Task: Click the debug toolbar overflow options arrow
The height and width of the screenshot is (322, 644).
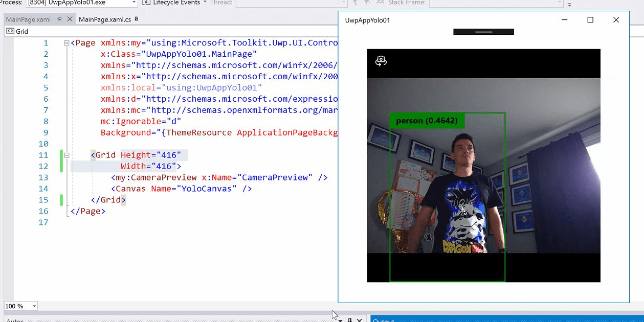Action: [x=569, y=4]
